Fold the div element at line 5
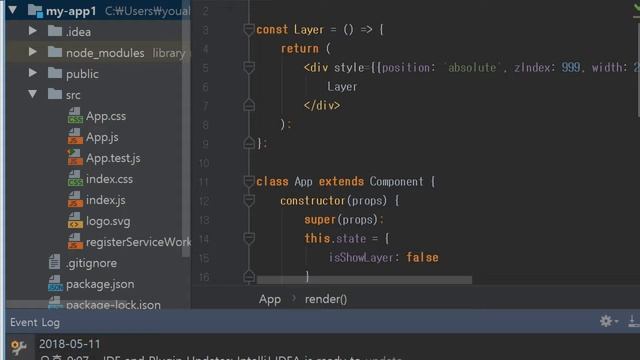 pyautogui.click(x=249, y=67)
